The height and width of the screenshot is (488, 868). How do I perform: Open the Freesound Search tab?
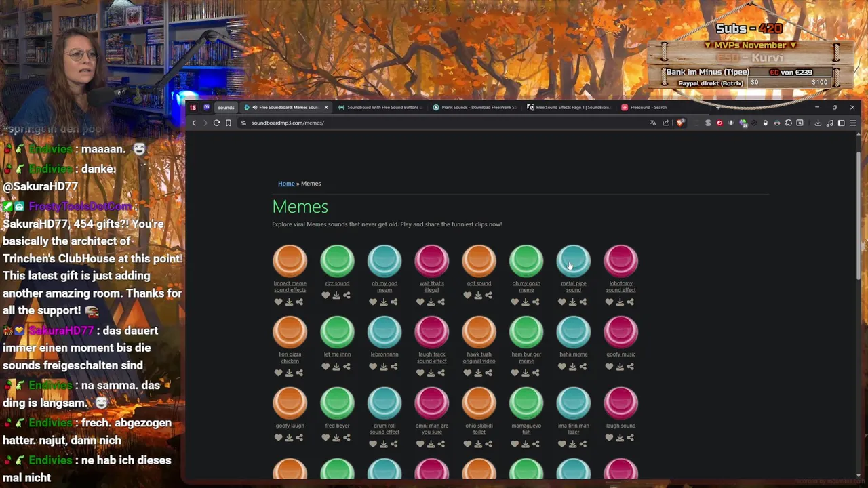[x=644, y=107]
